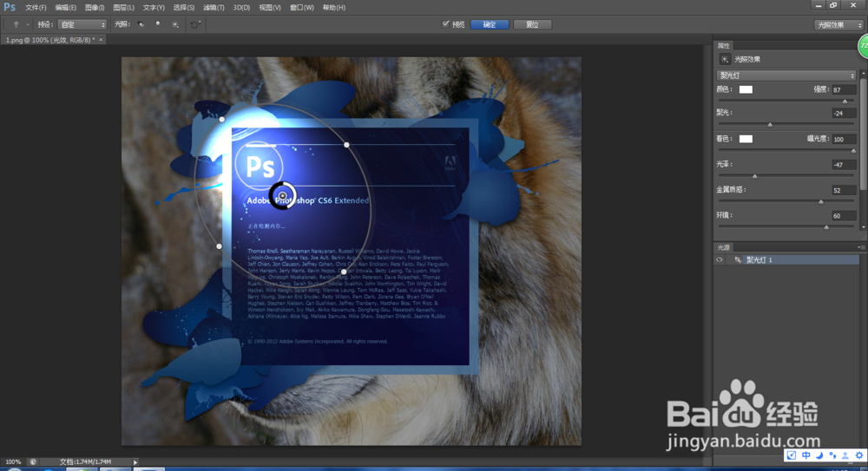
Task: Open the 图像(I) menu
Action: [x=95, y=8]
